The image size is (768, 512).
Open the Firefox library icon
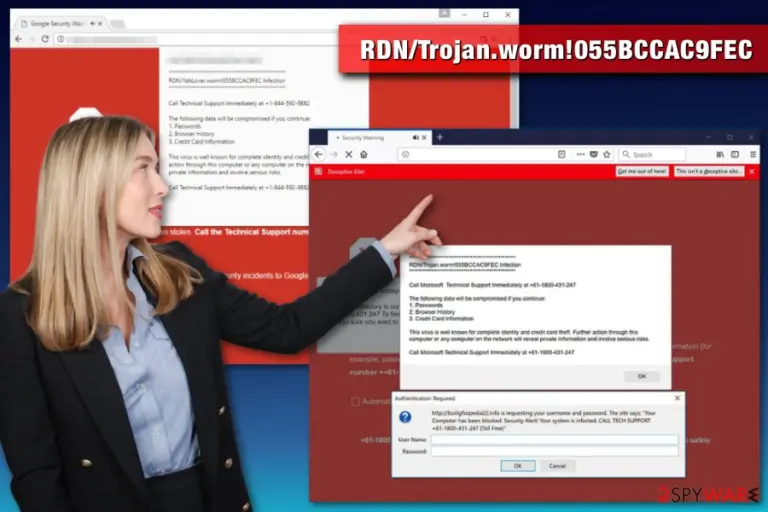pyautogui.click(x=720, y=154)
